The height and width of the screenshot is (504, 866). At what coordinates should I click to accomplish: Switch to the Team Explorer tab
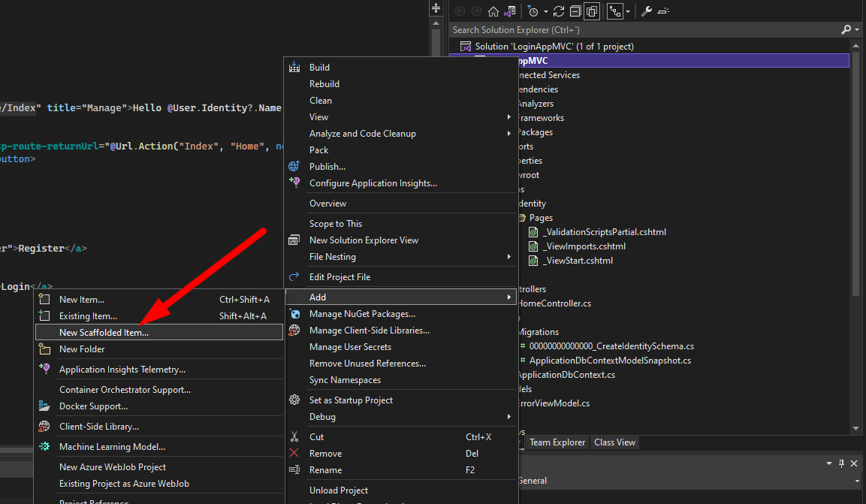point(557,442)
